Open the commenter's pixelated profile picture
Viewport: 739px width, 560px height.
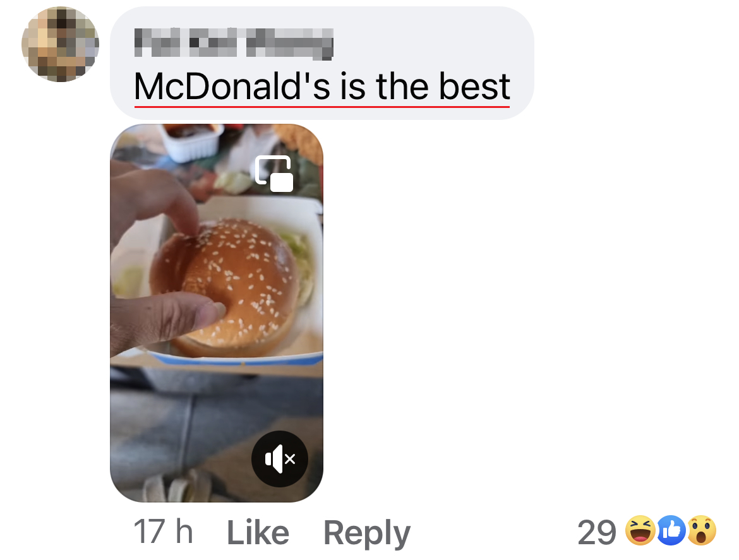point(61,44)
